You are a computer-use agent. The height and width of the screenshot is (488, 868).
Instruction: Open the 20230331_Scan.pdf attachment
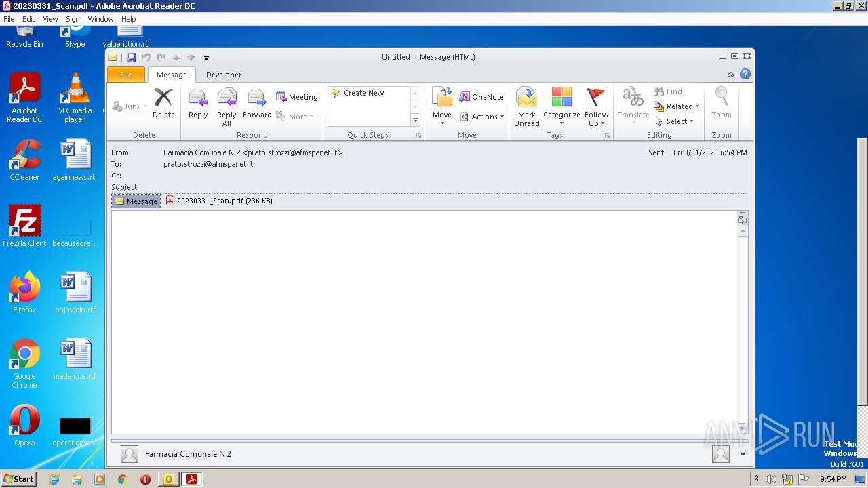pos(219,201)
